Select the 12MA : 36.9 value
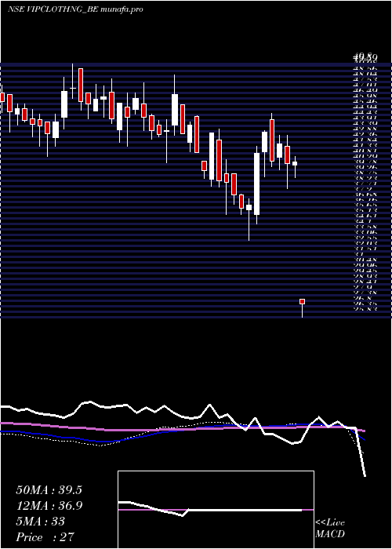Viewport: 392px width, 549px height. (x=49, y=506)
